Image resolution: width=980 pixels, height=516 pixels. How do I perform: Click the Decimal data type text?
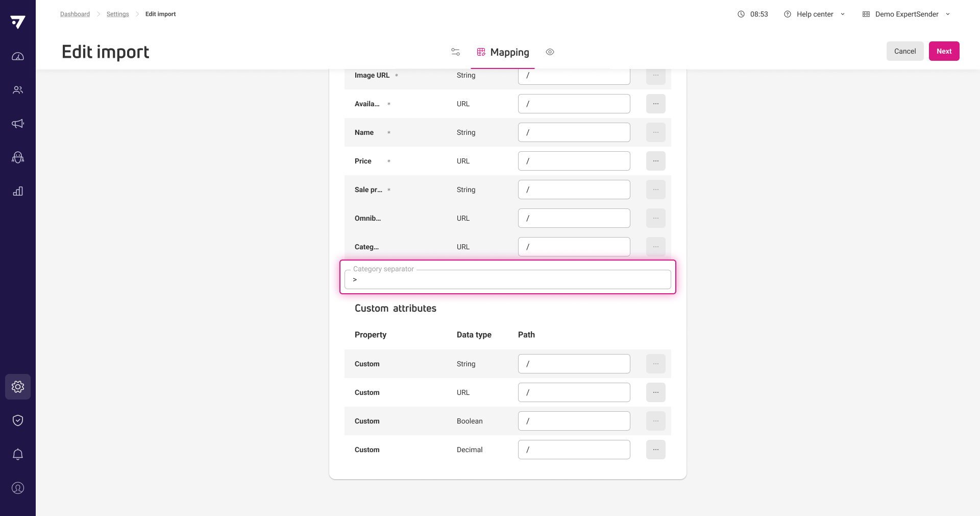coord(470,450)
